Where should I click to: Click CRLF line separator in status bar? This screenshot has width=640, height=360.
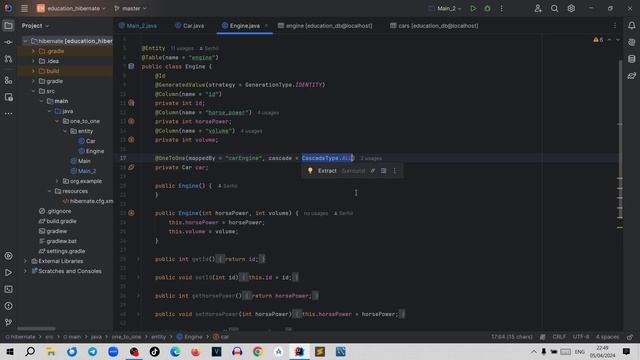click(x=559, y=337)
